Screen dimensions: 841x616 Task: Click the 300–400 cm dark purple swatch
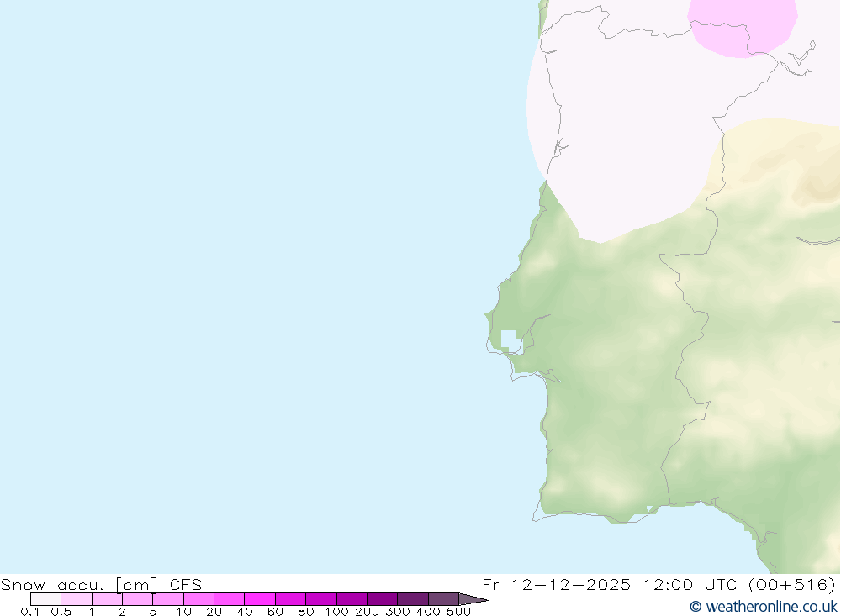click(x=412, y=599)
